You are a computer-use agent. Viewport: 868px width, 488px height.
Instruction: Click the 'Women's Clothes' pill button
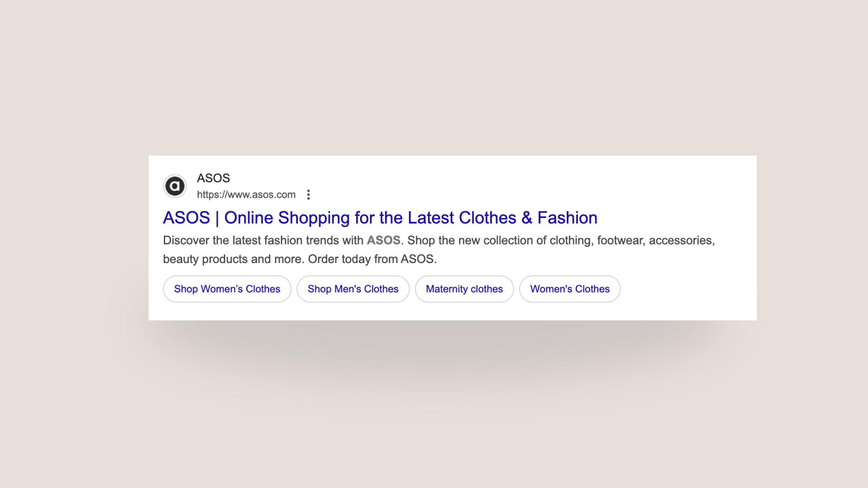[x=570, y=289]
